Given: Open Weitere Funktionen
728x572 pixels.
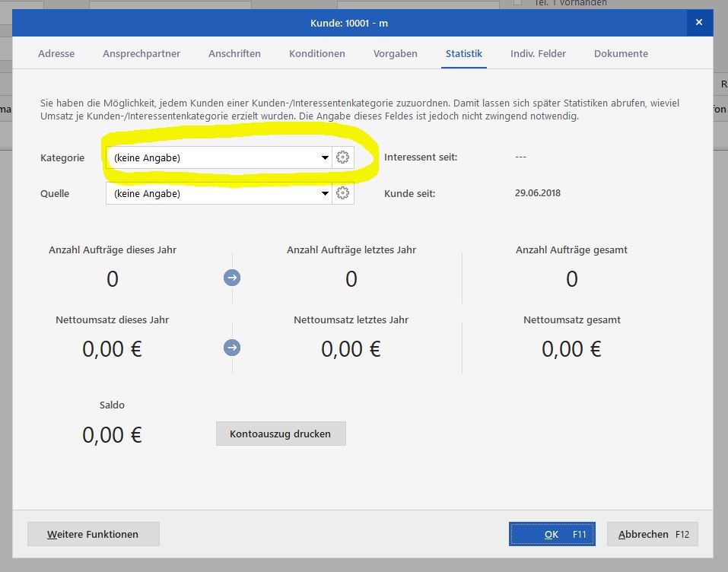Looking at the screenshot, I should coord(94,534).
